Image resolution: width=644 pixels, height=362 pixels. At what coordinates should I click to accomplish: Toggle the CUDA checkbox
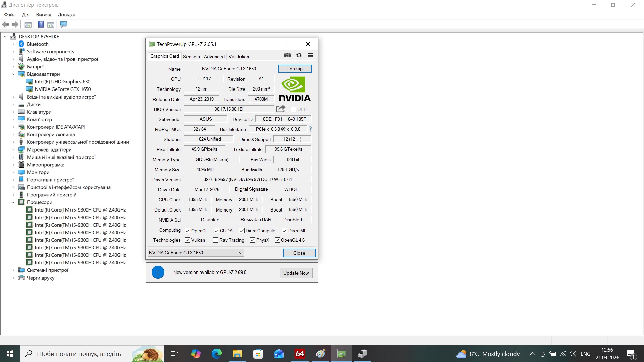tap(216, 231)
